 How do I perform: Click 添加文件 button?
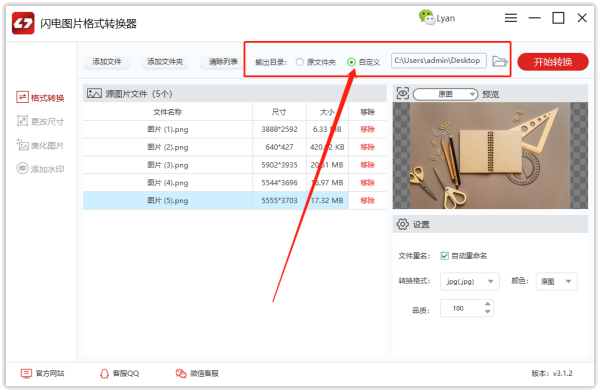pyautogui.click(x=107, y=62)
